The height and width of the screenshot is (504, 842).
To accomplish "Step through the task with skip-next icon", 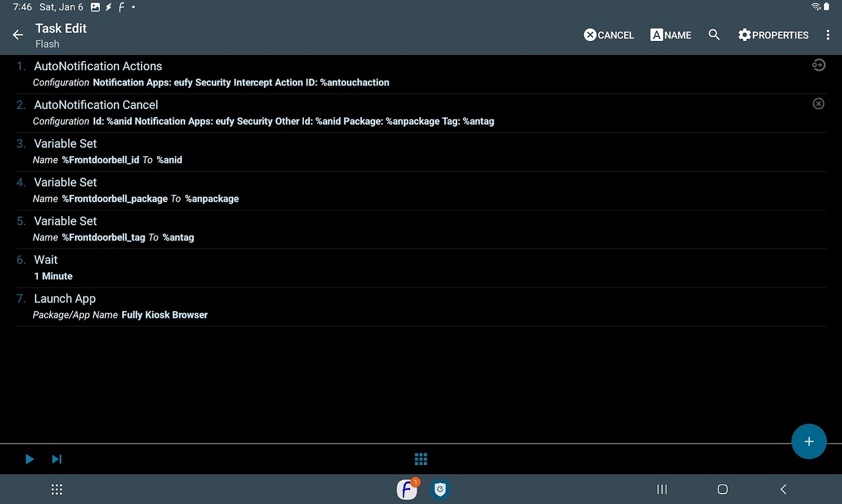I will point(56,459).
